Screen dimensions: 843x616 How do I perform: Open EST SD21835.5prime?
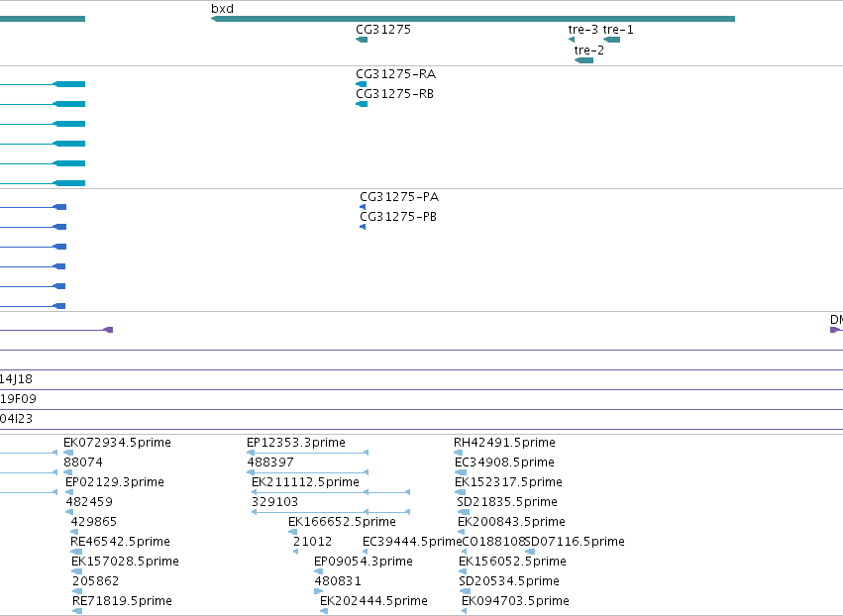click(x=507, y=502)
